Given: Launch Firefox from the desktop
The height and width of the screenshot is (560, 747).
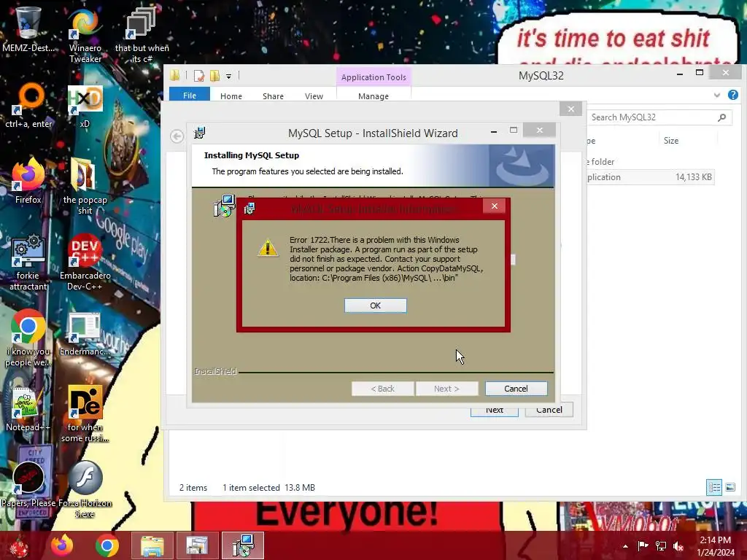Looking at the screenshot, I should [x=28, y=181].
